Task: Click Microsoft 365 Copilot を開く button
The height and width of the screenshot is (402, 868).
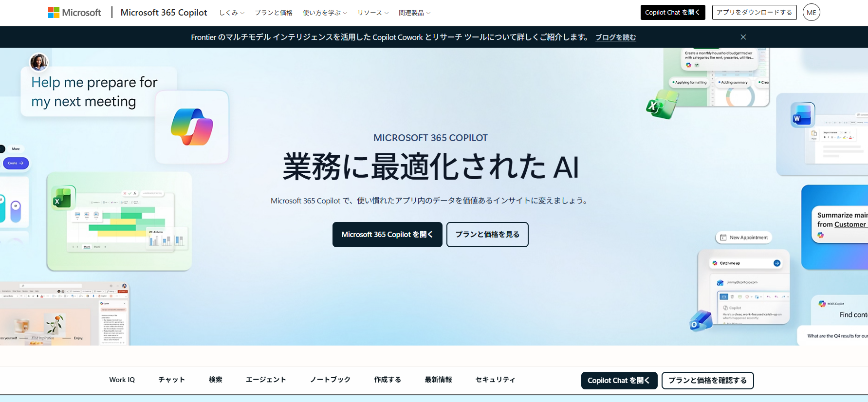Action: [387, 235]
